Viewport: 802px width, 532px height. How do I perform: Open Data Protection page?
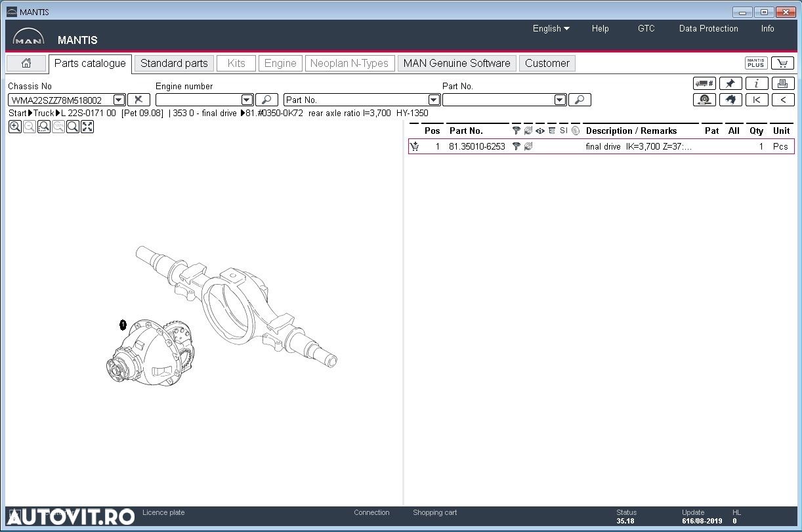point(709,28)
